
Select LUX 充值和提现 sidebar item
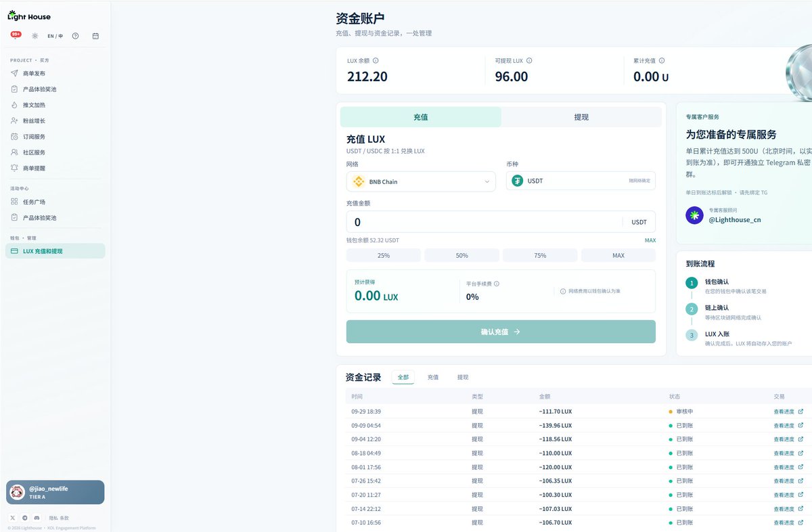tap(55, 251)
